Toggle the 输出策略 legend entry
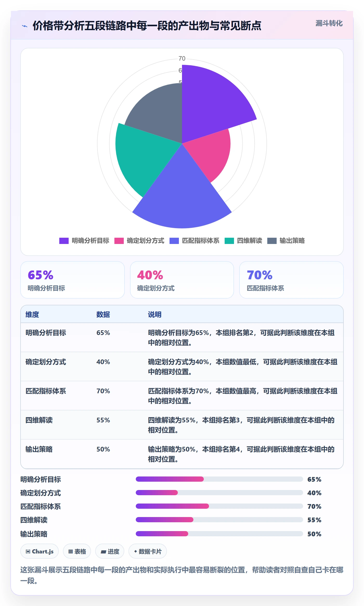This screenshot has height=606, width=364. coord(286,241)
